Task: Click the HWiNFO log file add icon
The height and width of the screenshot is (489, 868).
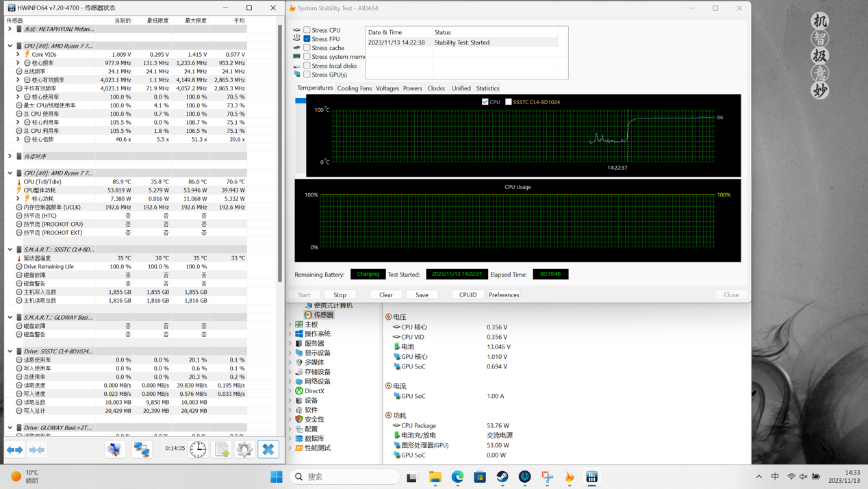Action: [222, 449]
